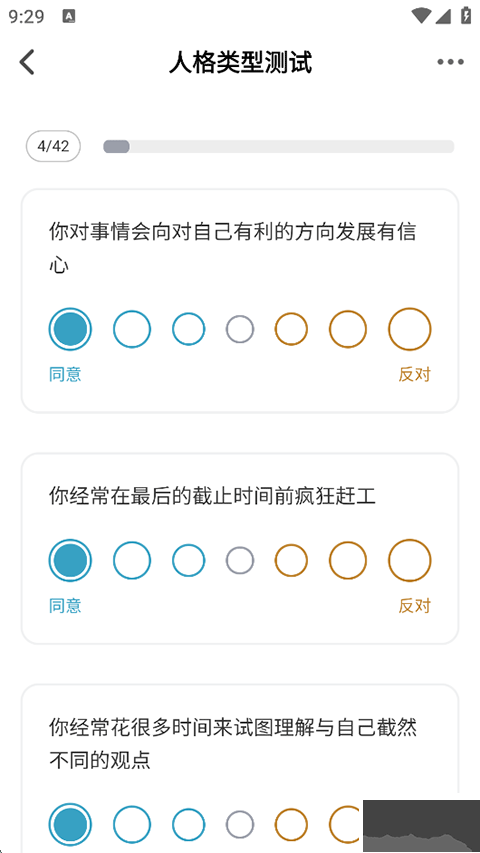The width and height of the screenshot is (480, 853).
Task: Pick strongest agree circle for deadline rush question
Action: pos(70,560)
